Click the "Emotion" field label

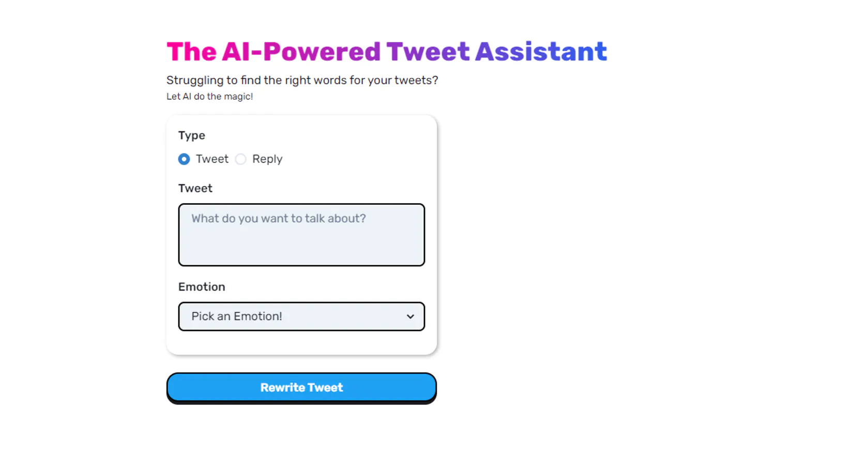click(x=202, y=287)
